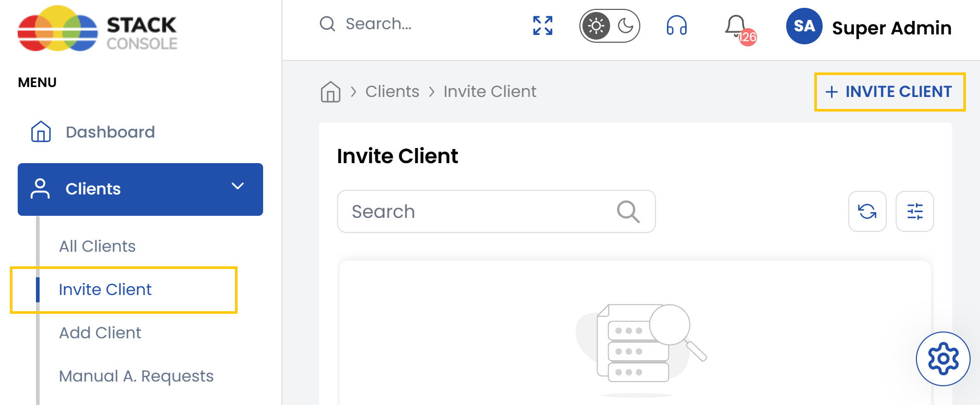
Task: Click the home icon in the breadcrumb
Action: pyautogui.click(x=330, y=91)
